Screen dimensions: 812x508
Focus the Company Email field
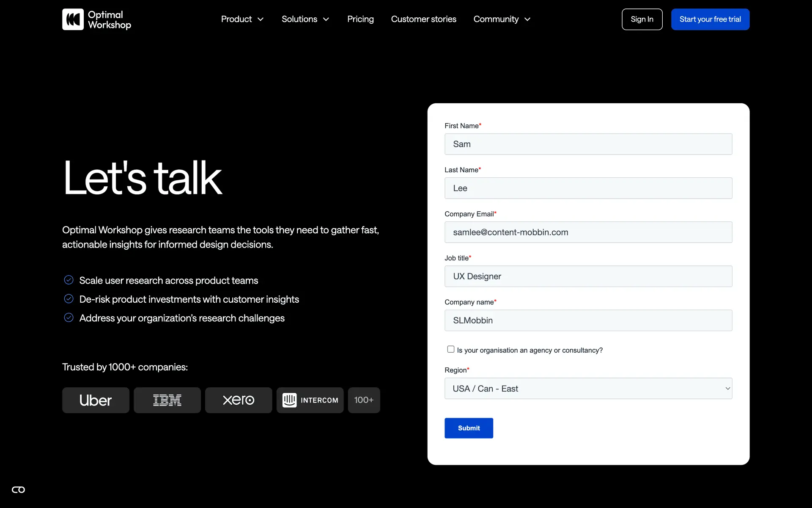click(x=588, y=232)
